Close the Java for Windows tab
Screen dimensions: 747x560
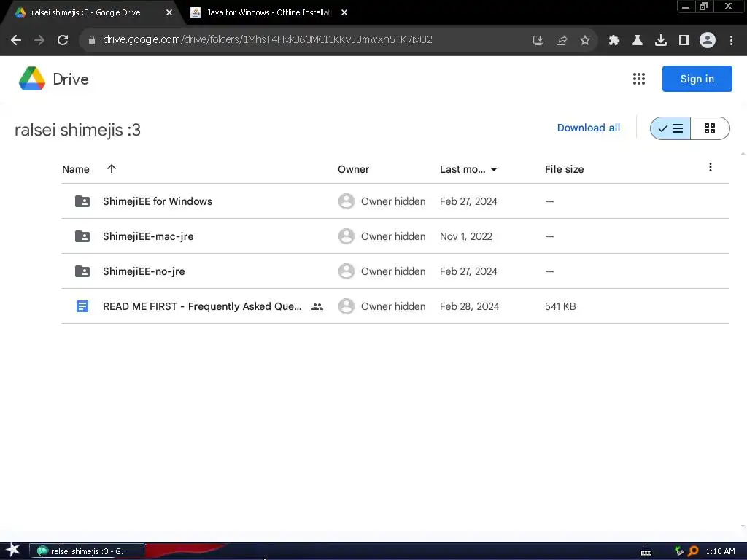point(344,12)
